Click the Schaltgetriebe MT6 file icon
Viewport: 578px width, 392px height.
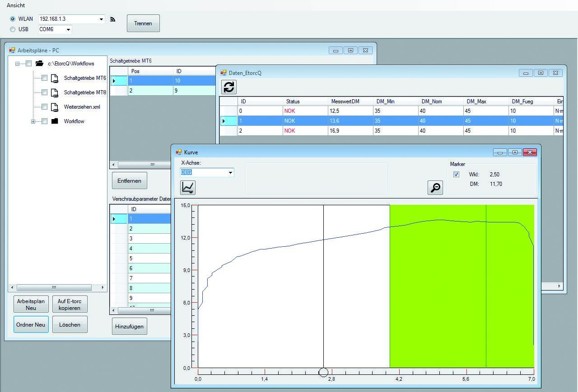55,78
